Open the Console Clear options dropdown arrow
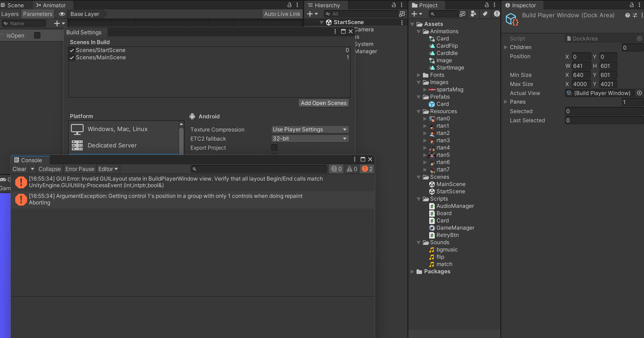The image size is (644, 338). [x=32, y=169]
